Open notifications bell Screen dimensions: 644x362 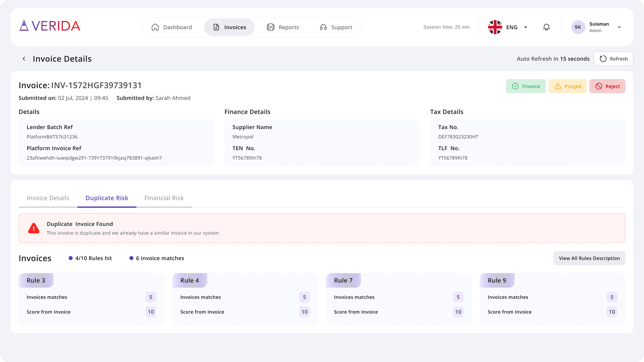(x=547, y=27)
